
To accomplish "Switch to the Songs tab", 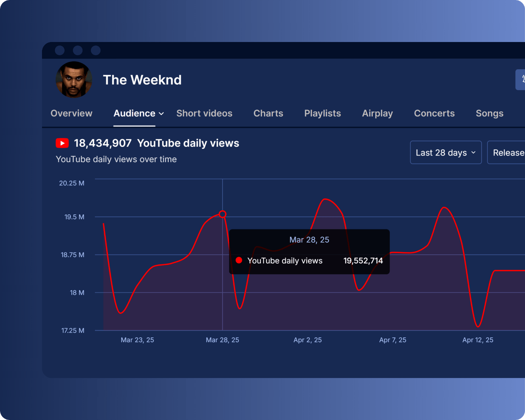I will pyautogui.click(x=490, y=113).
